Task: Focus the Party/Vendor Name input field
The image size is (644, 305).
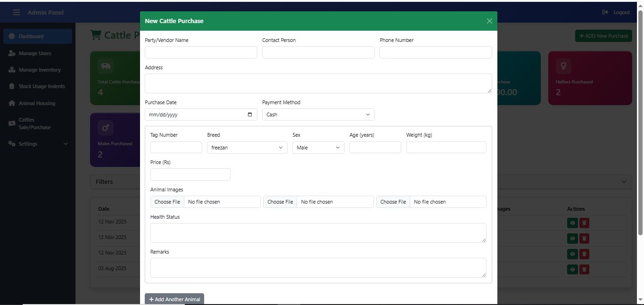Action: pyautogui.click(x=201, y=52)
